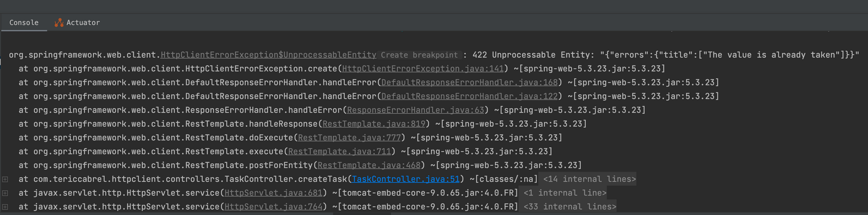This screenshot has height=215, width=868.
Task: Open the Actuator tab
Action: point(78,23)
